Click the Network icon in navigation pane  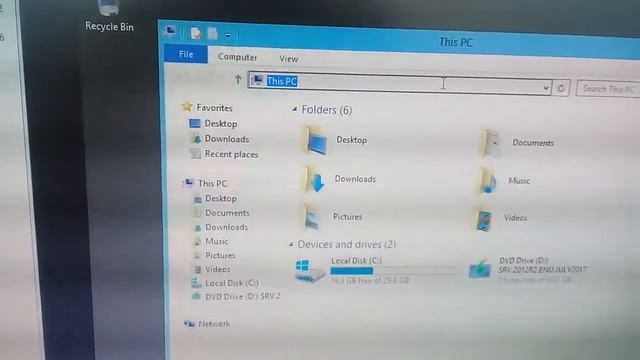tap(190, 324)
